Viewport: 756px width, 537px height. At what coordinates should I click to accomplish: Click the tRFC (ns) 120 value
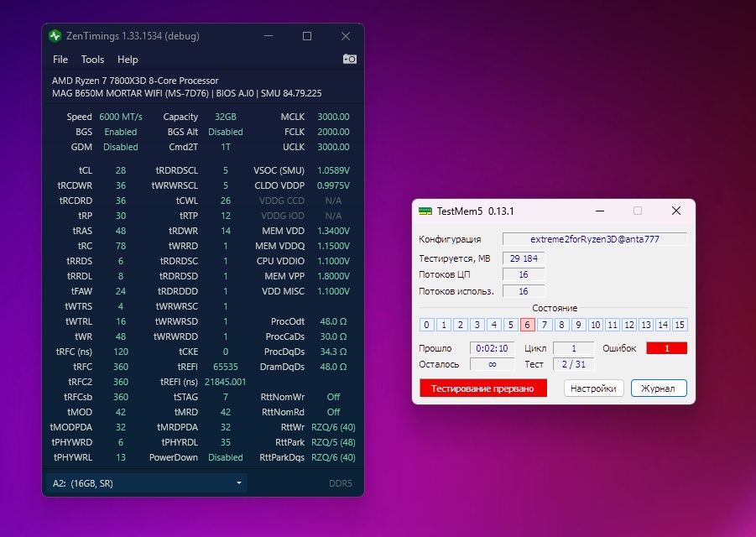tap(121, 352)
